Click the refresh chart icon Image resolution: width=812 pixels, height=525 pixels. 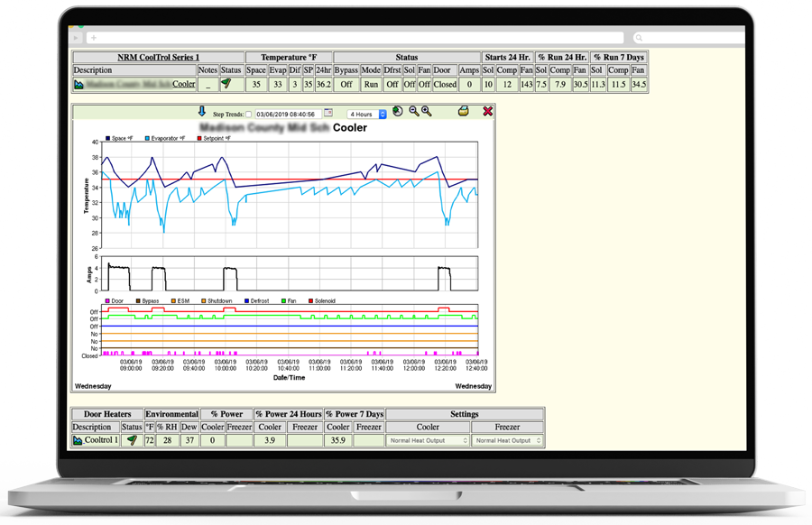[x=398, y=112]
